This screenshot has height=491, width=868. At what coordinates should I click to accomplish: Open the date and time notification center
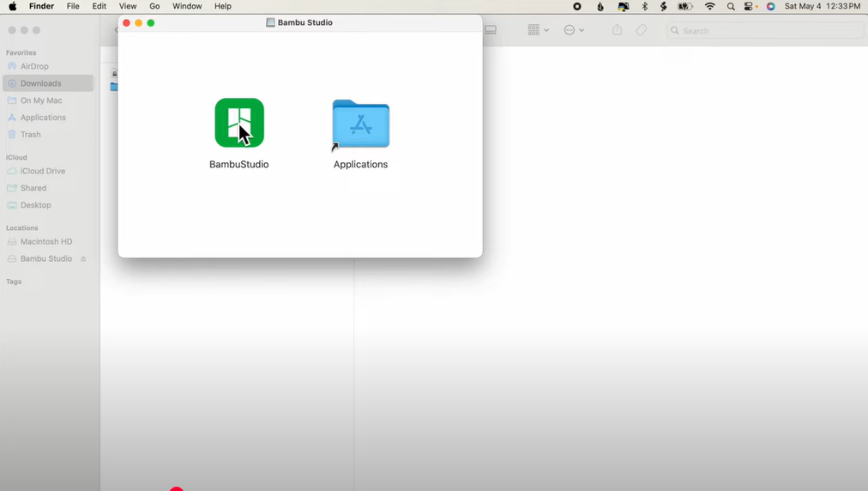[823, 7]
